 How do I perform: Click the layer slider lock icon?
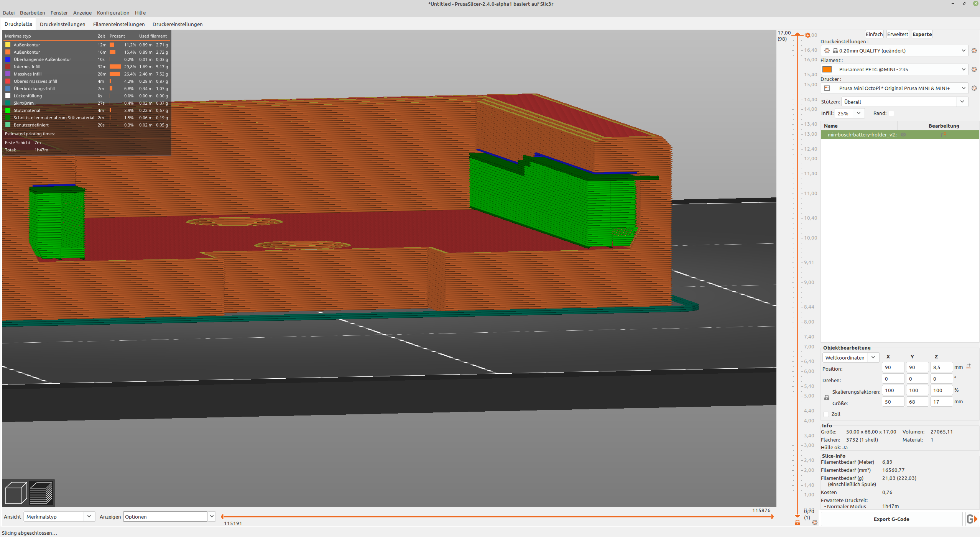[x=797, y=522]
